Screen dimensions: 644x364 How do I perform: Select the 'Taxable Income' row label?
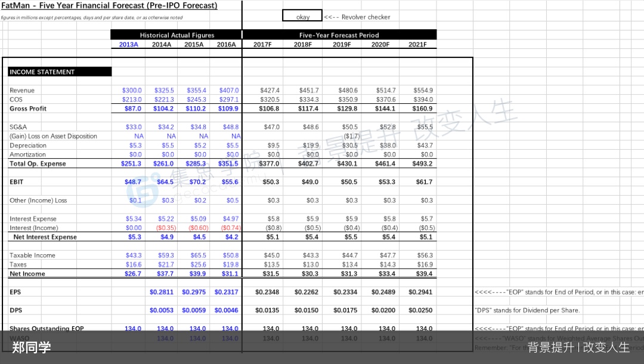(x=32, y=255)
